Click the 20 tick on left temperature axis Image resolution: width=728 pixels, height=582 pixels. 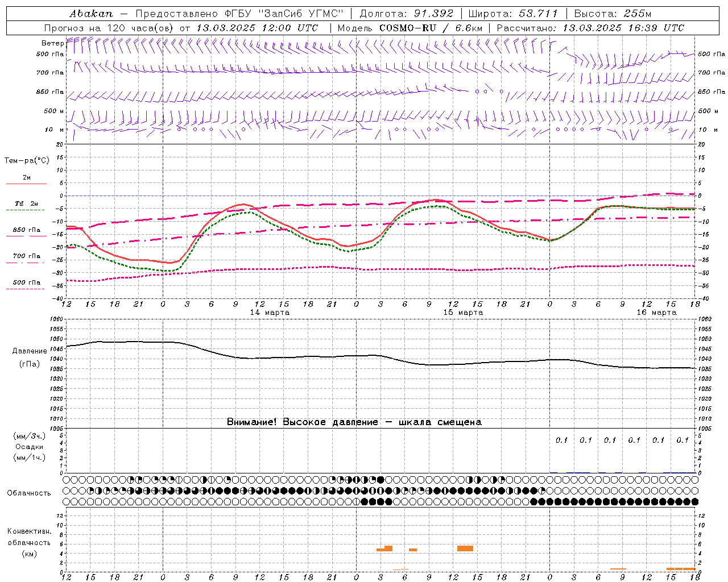(61, 144)
